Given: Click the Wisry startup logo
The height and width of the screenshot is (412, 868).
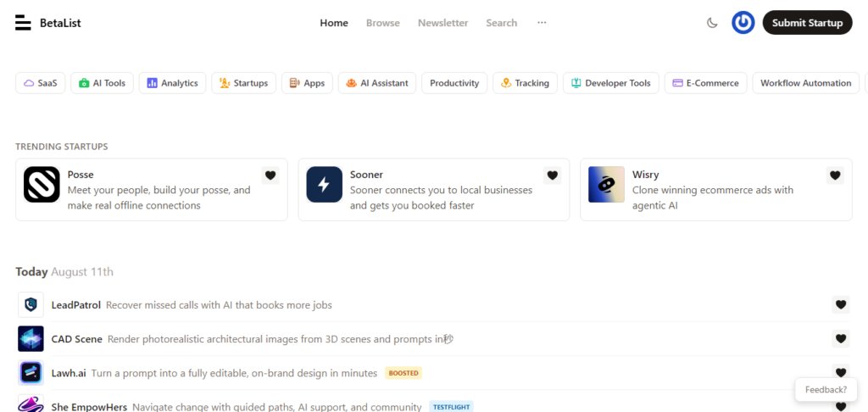Looking at the screenshot, I should tap(606, 185).
